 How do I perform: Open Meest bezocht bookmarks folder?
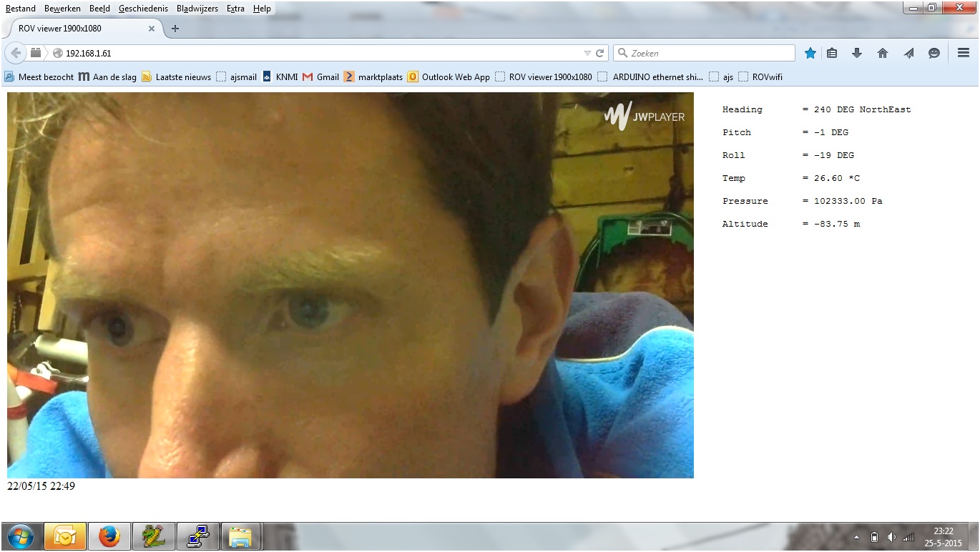pos(39,77)
